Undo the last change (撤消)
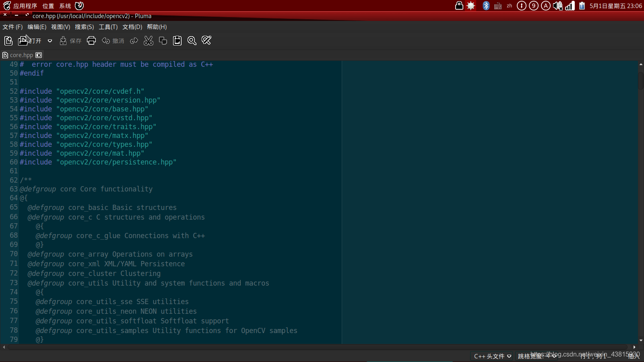Viewport: 644px width, 362px height. pyautogui.click(x=113, y=41)
